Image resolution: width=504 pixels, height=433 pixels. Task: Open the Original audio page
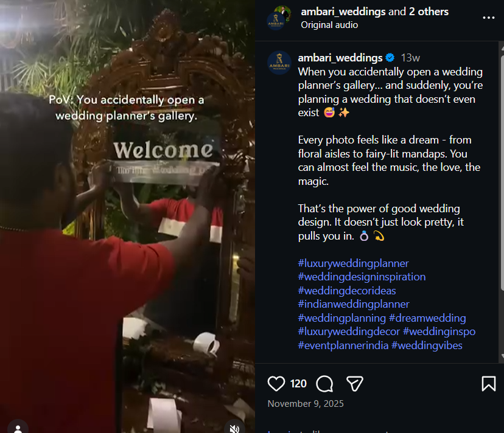[329, 25]
